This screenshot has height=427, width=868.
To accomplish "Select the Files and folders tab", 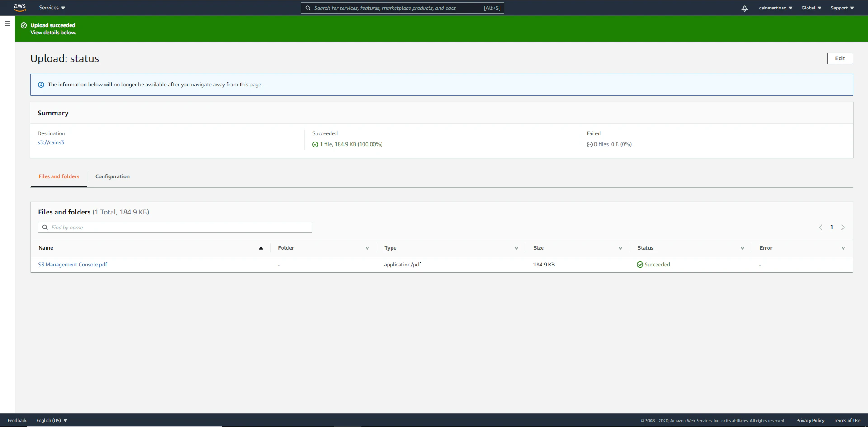I will (x=58, y=176).
